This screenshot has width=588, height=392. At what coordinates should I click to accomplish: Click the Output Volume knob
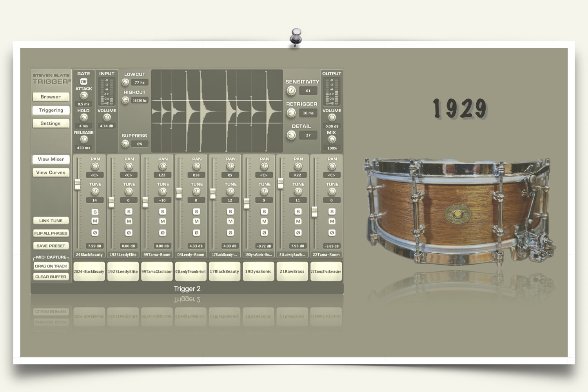click(x=332, y=118)
